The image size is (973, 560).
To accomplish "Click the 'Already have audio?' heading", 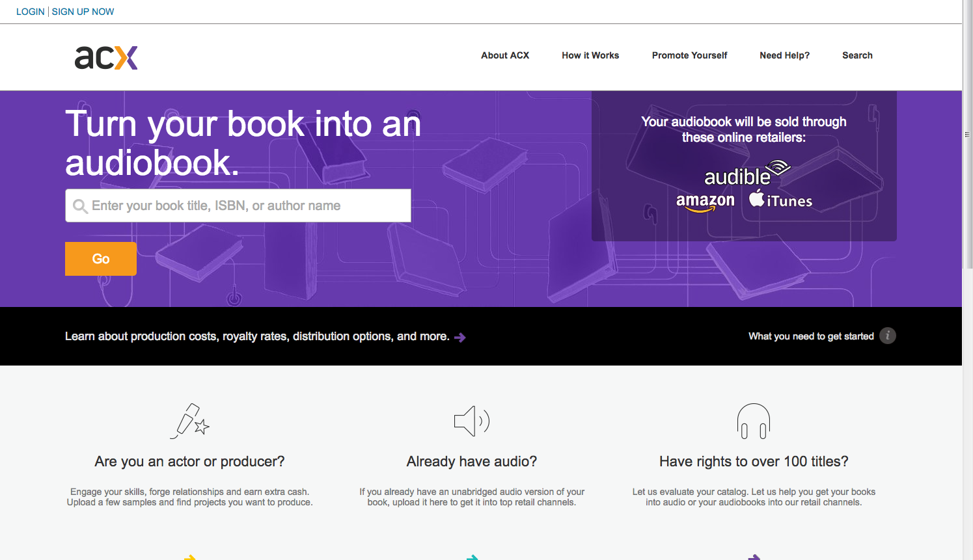I will [472, 462].
